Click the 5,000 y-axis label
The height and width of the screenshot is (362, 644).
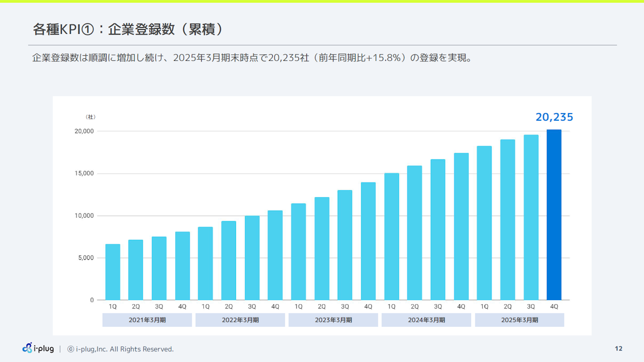(86, 258)
